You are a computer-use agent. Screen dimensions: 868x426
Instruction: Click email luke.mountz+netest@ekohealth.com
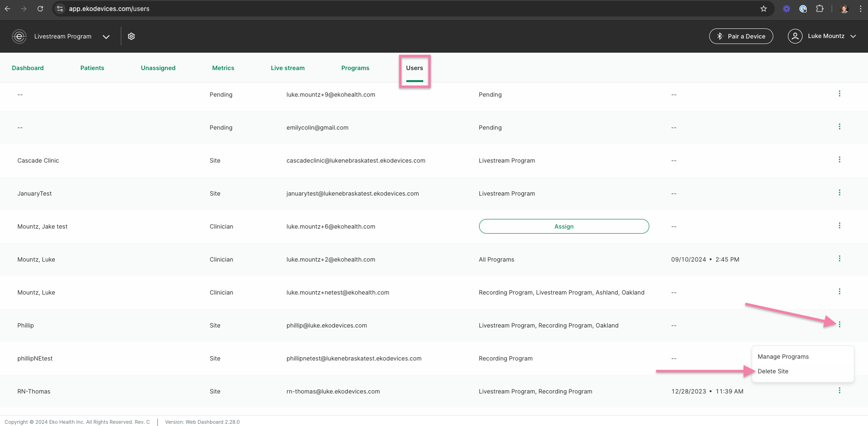point(338,292)
